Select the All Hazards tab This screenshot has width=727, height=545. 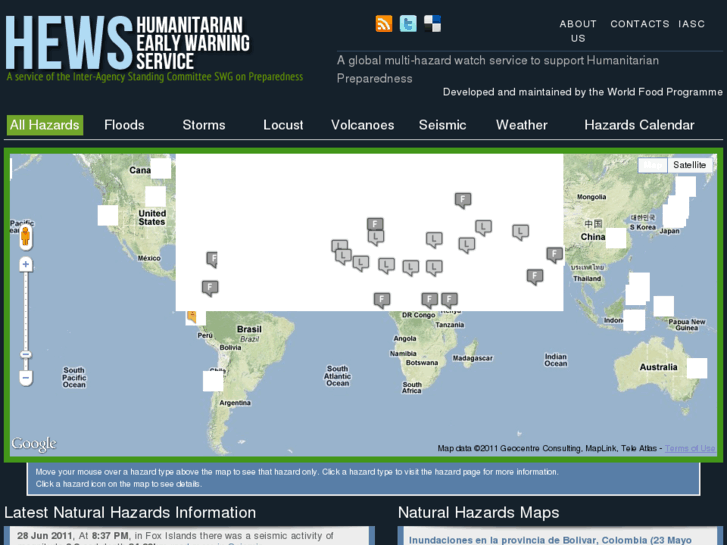(x=45, y=125)
